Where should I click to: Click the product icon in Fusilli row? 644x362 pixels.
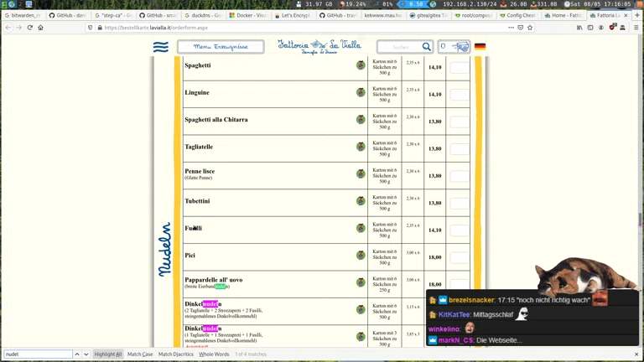(361, 228)
